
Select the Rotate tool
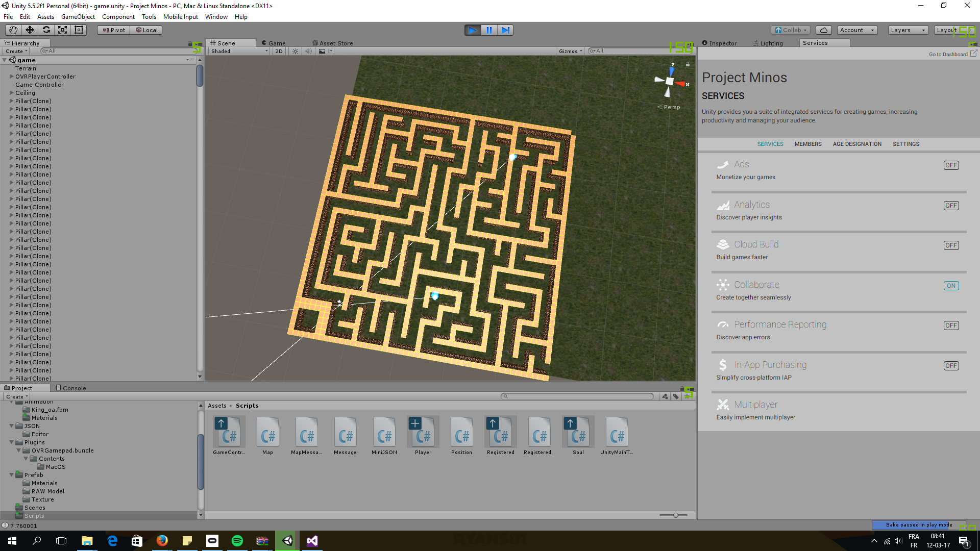coord(46,30)
